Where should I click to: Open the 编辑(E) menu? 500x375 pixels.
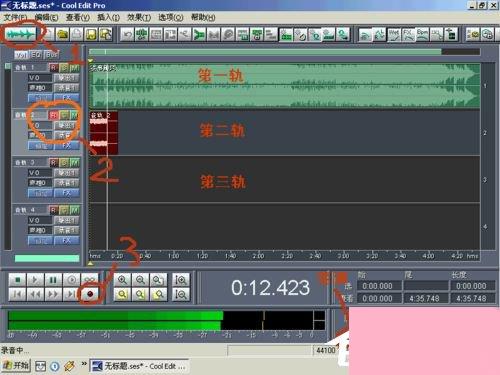[47, 17]
